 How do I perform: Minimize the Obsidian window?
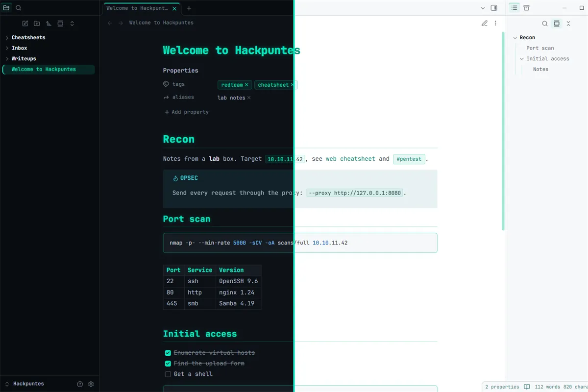tap(565, 8)
